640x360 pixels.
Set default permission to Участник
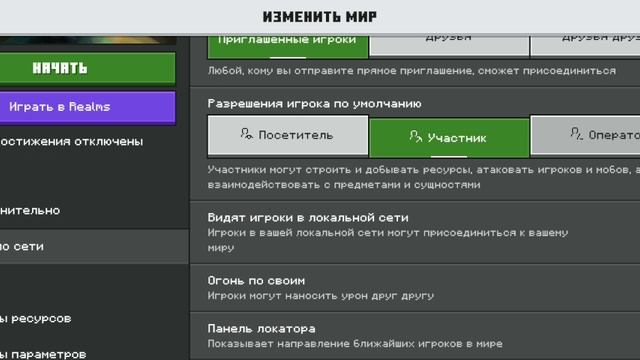449,138
